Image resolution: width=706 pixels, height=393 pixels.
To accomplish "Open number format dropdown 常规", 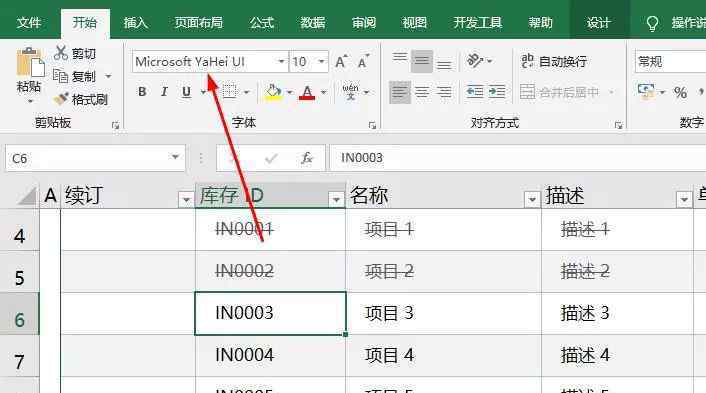I will coord(670,62).
